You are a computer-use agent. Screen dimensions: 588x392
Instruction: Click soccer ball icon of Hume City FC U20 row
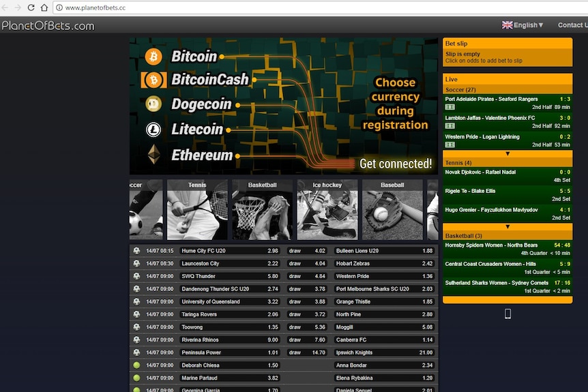[x=136, y=251]
